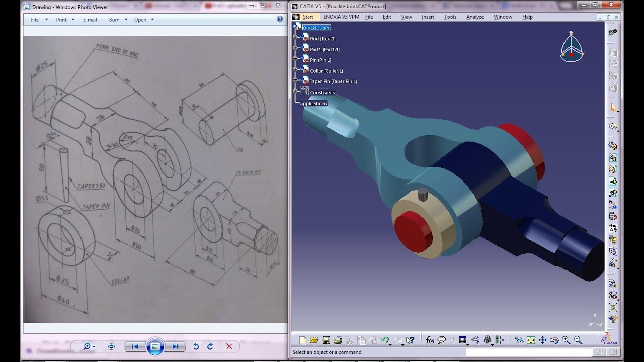Open Print dropdown in Photo Viewer
The width and height of the screenshot is (644, 362).
coord(65,20)
